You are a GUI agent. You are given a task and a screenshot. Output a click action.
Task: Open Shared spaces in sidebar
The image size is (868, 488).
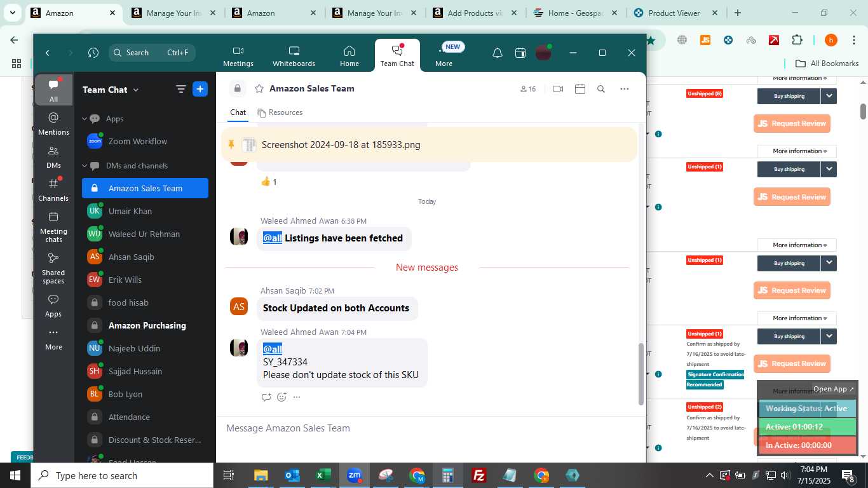(53, 268)
